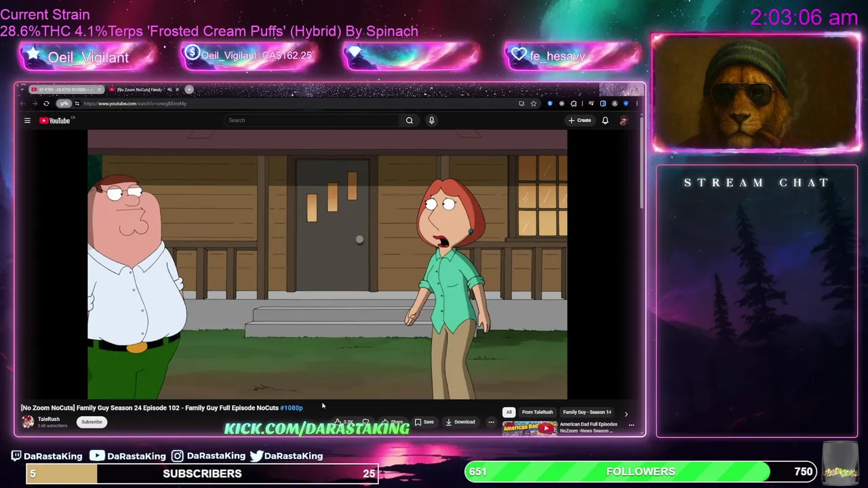Viewport: 868px width, 488px height.
Task: Go forward in browser history
Action: click(35, 104)
